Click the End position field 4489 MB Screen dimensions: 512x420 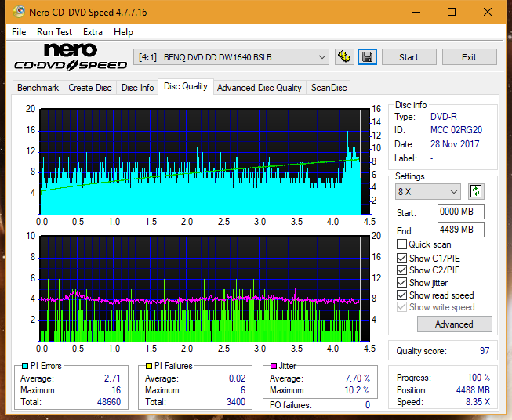pos(461,230)
